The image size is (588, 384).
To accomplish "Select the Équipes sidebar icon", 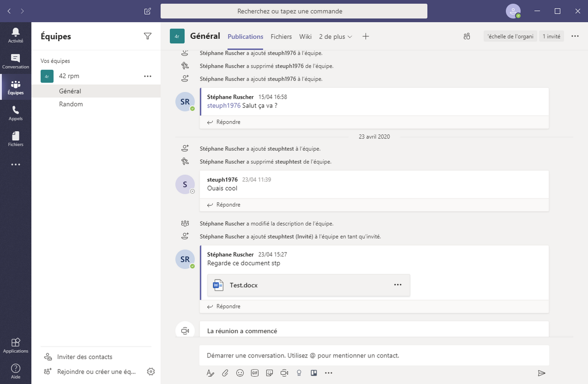I will click(x=16, y=87).
